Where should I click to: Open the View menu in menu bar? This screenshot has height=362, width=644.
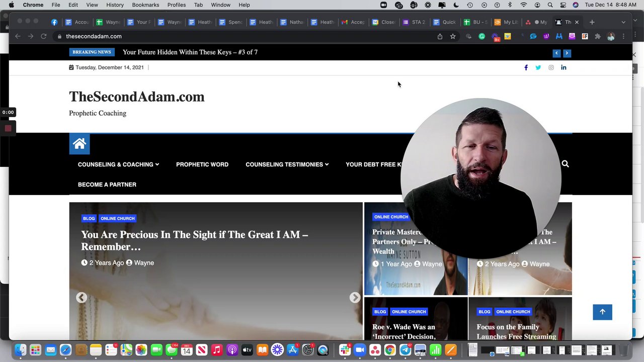click(x=92, y=5)
